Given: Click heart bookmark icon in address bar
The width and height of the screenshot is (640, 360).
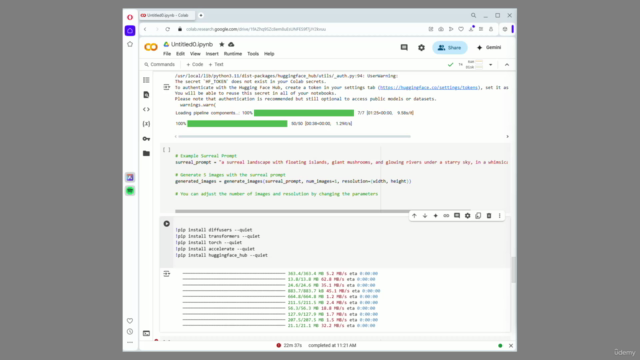Looking at the screenshot, I should pyautogui.click(x=461, y=29).
